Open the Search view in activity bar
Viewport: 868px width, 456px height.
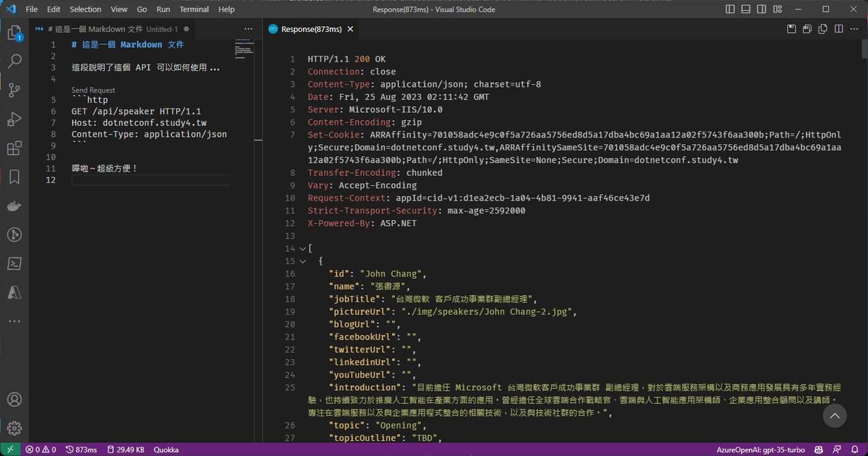coord(14,62)
